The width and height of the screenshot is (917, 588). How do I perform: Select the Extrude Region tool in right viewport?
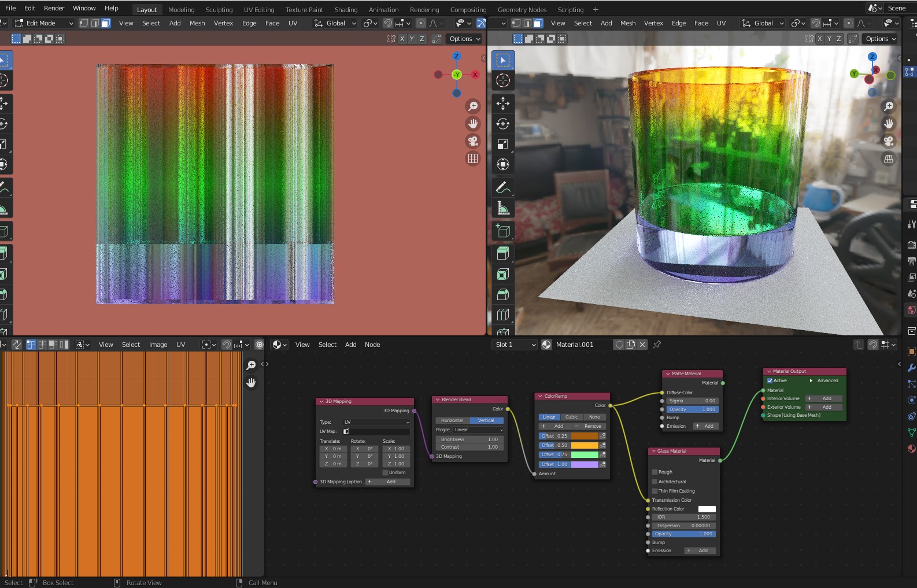tap(502, 253)
